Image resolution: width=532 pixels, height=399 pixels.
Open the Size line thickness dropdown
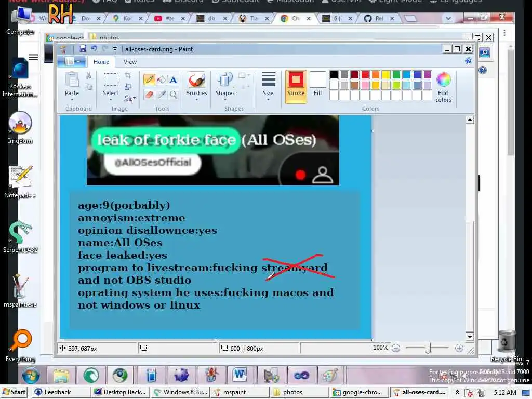(268, 86)
